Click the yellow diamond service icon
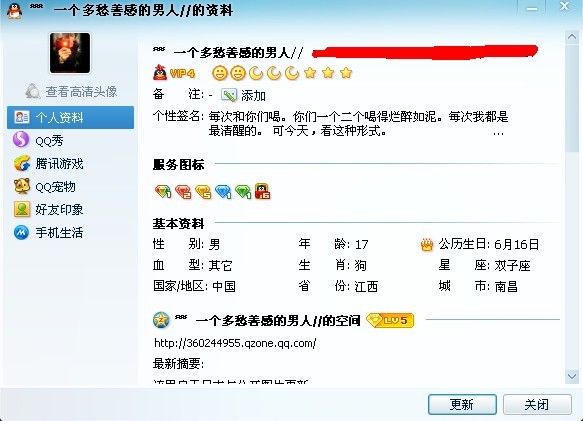 click(x=203, y=192)
